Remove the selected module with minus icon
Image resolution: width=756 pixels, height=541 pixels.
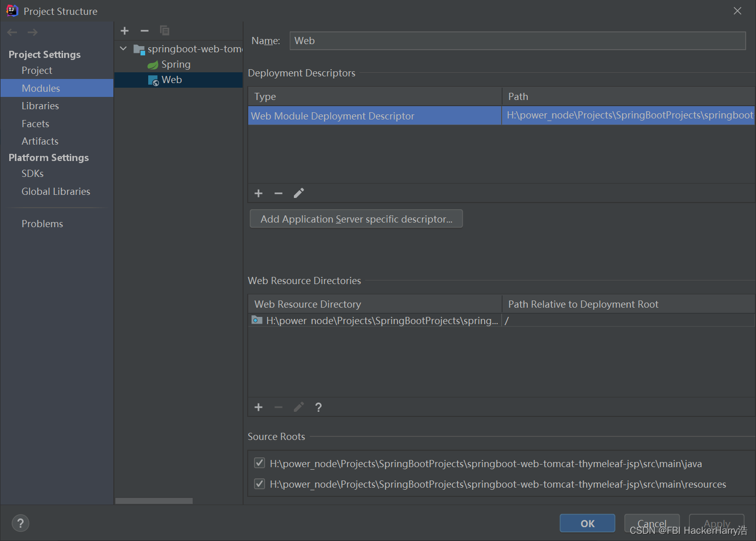[145, 31]
